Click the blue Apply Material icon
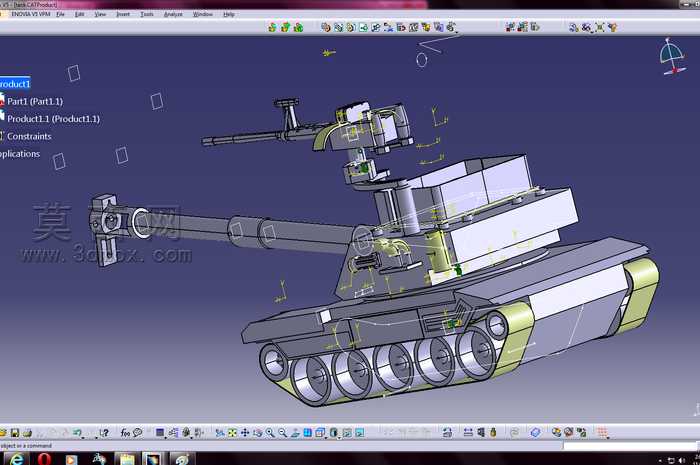Screen dimensions: 700x465 [535, 432]
